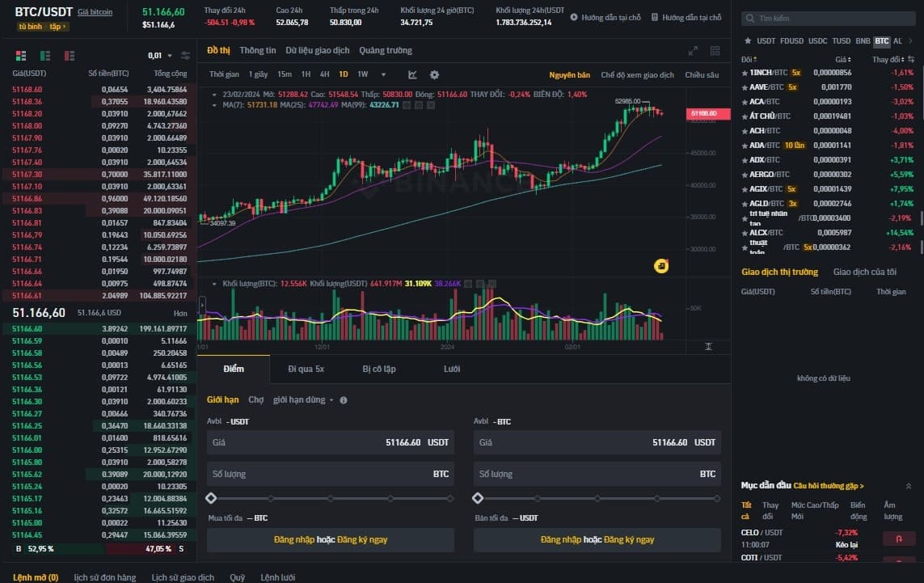The width and height of the screenshot is (924, 583).
Task: Collapse the candle OHLC info row arrow
Action: (214, 95)
